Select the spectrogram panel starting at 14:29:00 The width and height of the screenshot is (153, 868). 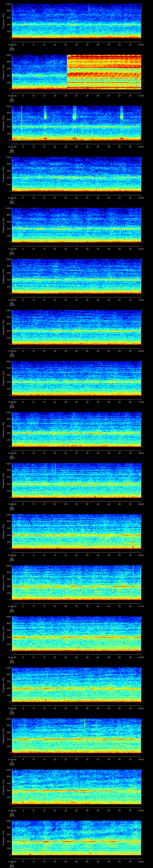[76, 21]
